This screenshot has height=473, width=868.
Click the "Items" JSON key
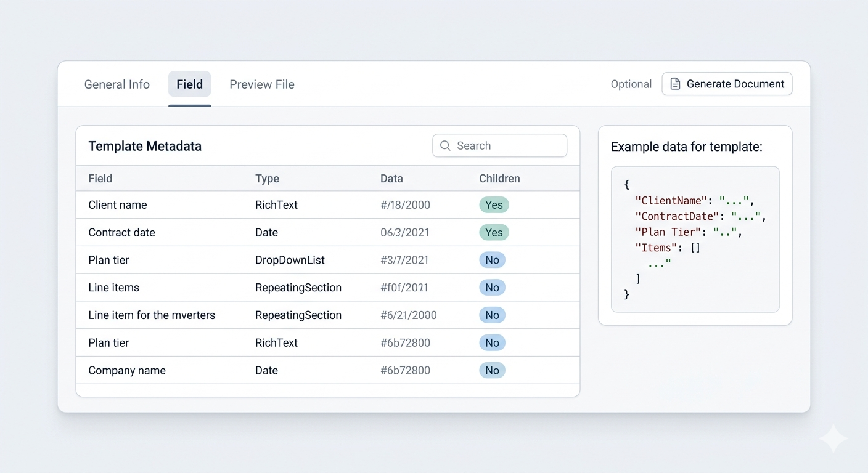tap(656, 248)
